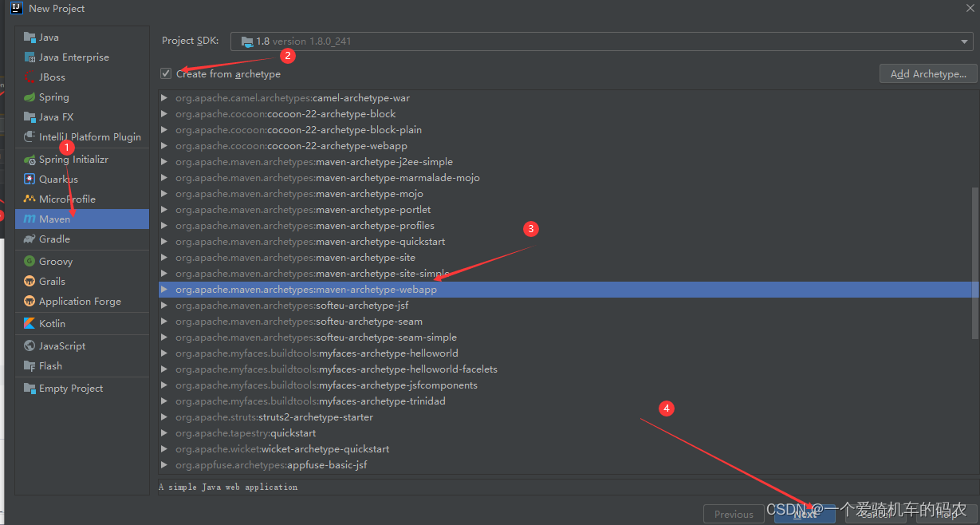980x525 pixels.
Task: Expand maven-archetype-webapp node
Action: (x=164, y=290)
